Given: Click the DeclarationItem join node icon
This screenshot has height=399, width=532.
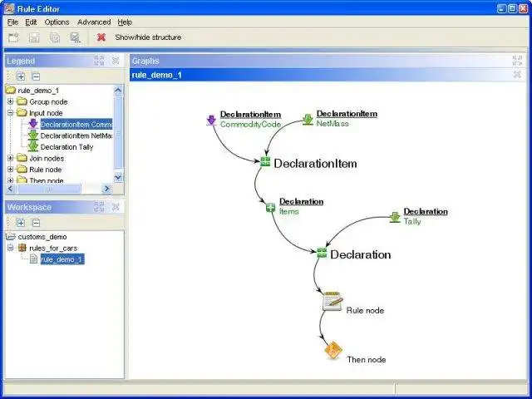Looking at the screenshot, I should tap(265, 161).
